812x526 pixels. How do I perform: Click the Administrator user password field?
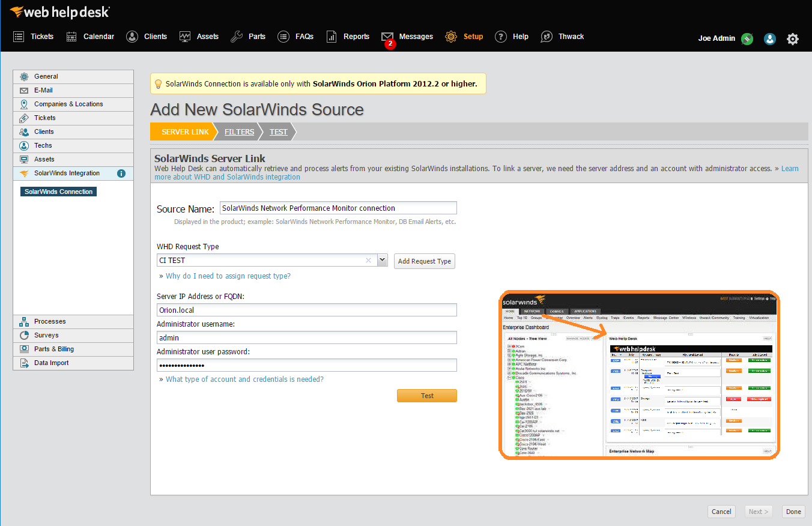(307, 366)
